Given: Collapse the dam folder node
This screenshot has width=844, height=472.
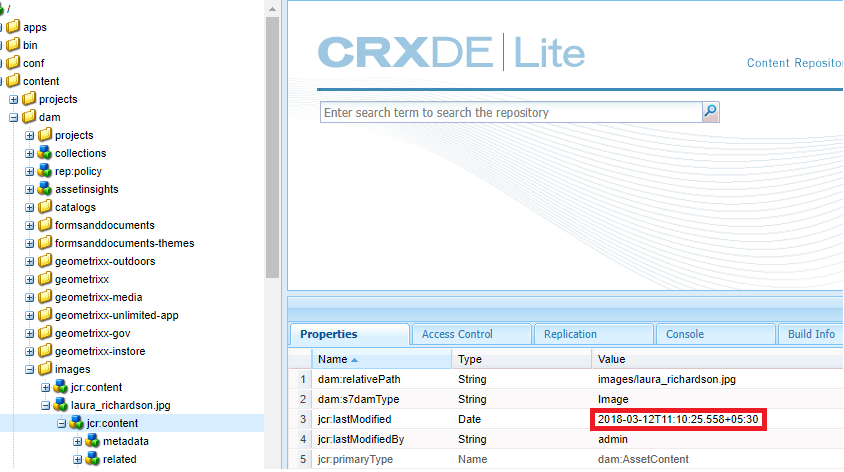Looking at the screenshot, I should pos(13,117).
